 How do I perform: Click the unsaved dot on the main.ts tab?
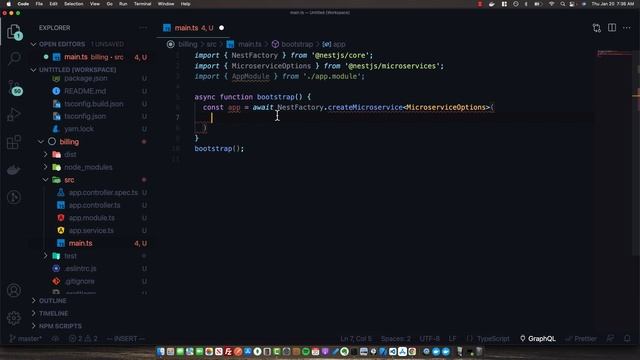222,28
